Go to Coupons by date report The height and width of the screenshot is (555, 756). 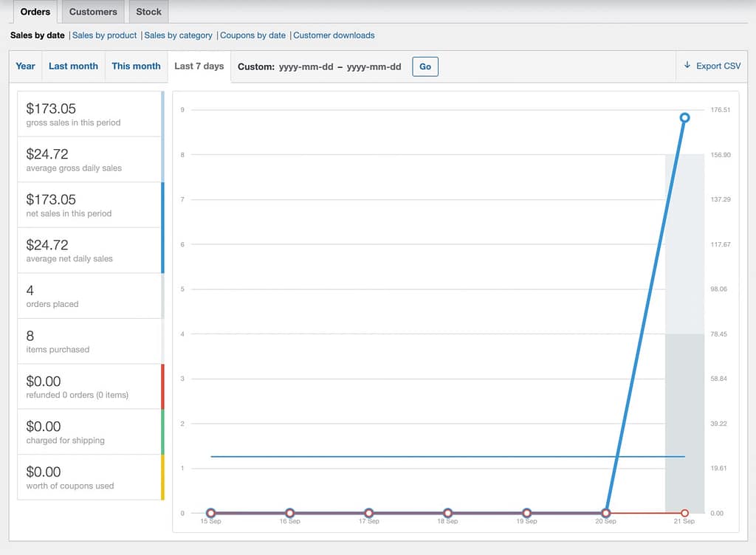click(252, 35)
